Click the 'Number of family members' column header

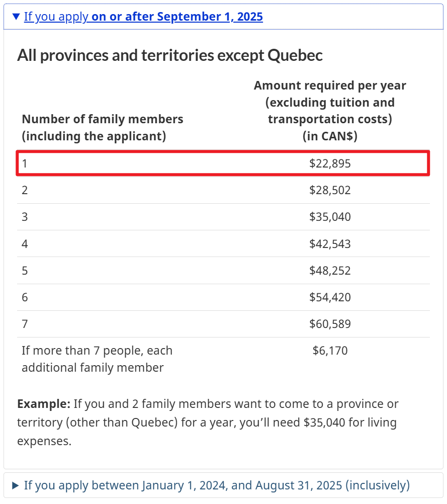coord(103,128)
